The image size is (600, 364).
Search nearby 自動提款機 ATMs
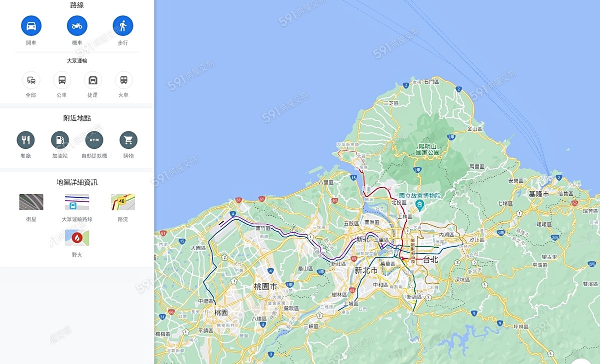coord(94,140)
